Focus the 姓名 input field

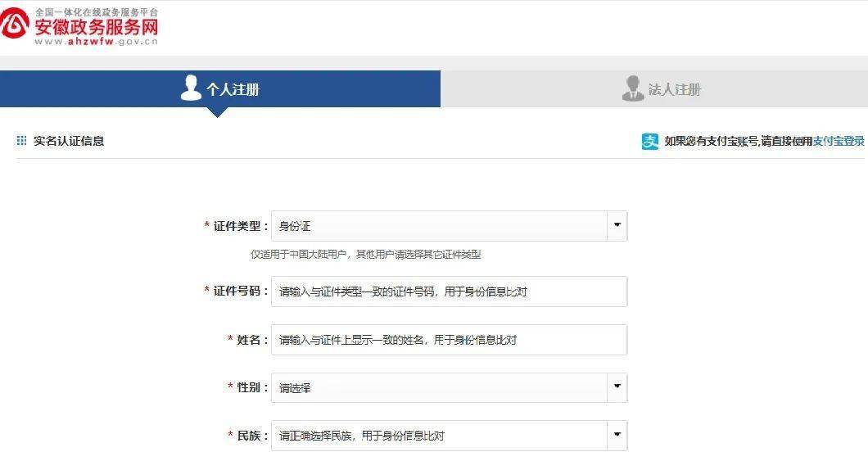point(449,340)
